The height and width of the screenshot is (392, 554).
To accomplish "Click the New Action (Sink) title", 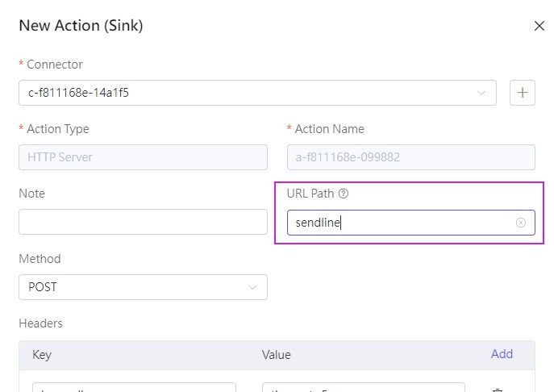I will 81,25.
